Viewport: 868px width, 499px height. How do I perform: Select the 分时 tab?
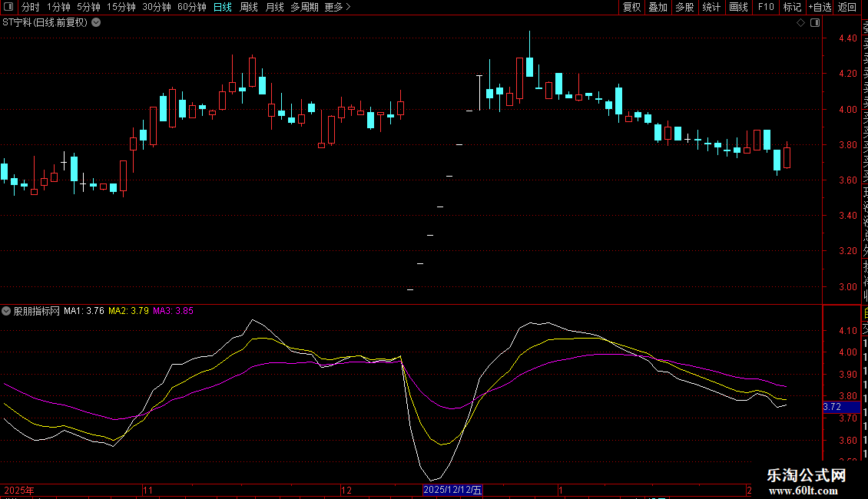pyautogui.click(x=30, y=7)
